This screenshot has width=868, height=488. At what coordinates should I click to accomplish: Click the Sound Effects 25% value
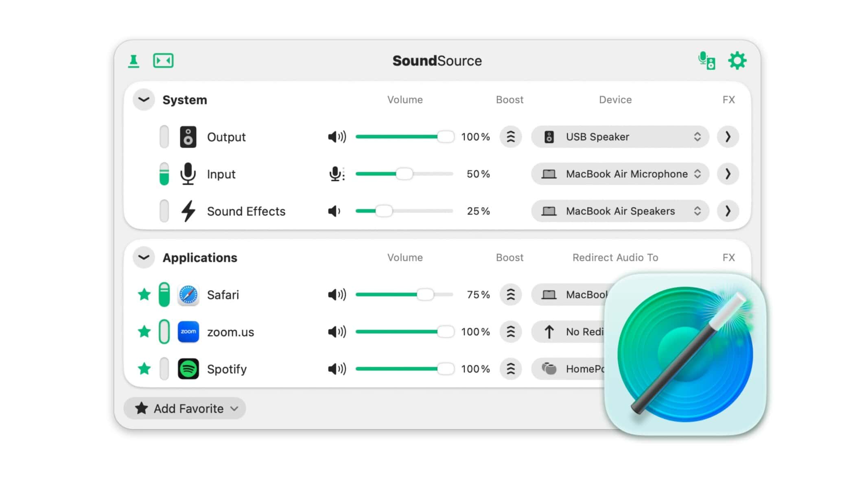(478, 211)
